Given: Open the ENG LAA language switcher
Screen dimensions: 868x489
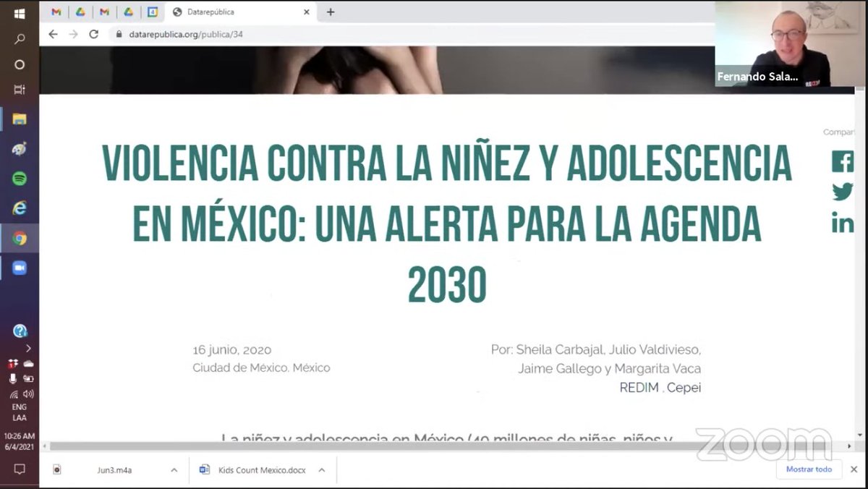Looking at the screenshot, I should (x=20, y=412).
